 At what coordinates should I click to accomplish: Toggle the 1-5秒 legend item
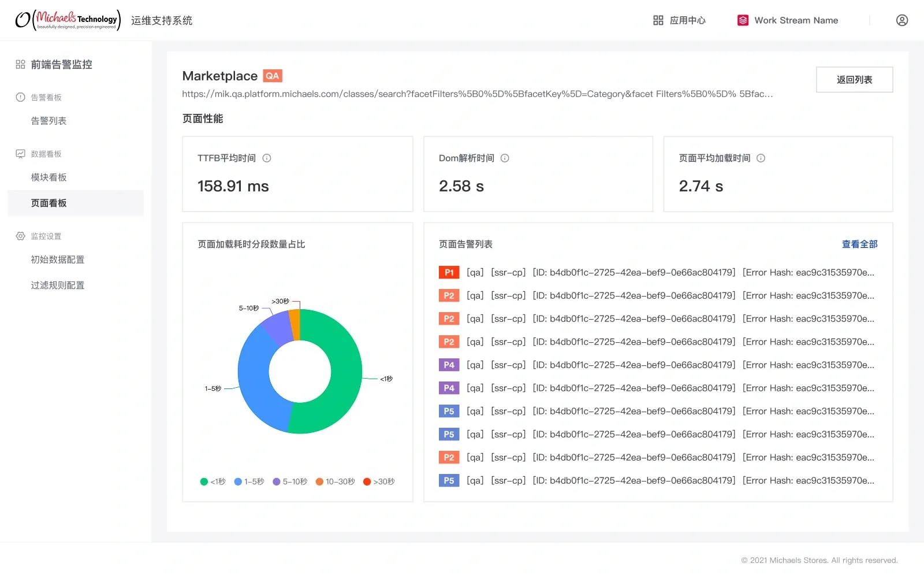249,481
